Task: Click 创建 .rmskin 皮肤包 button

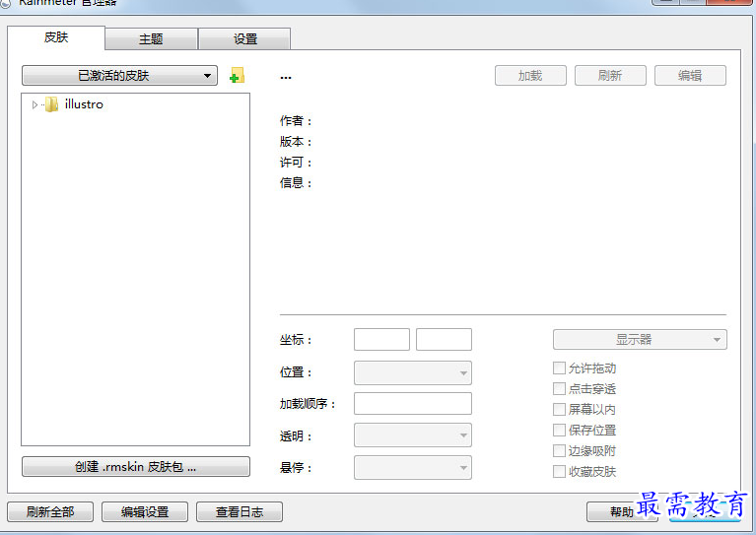Action: (136, 467)
